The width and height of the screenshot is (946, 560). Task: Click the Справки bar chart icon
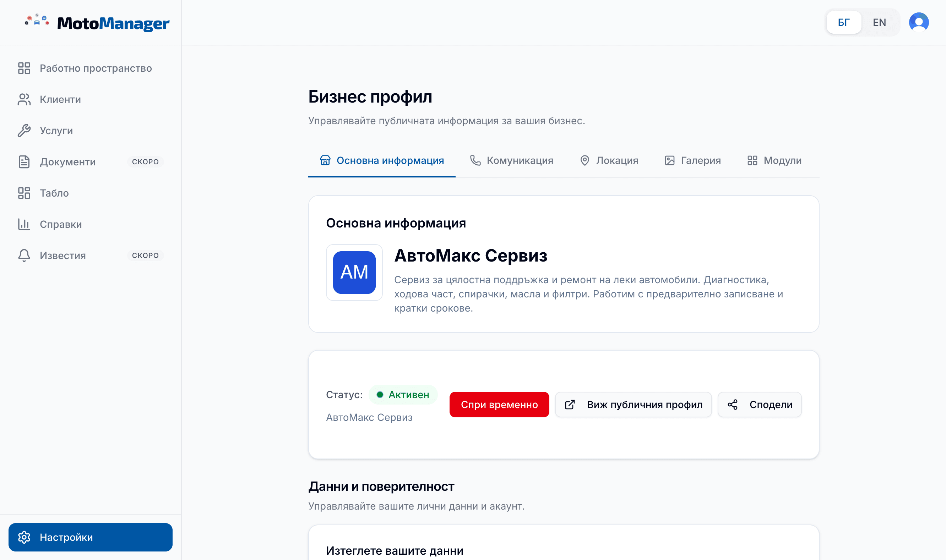pos(24,225)
